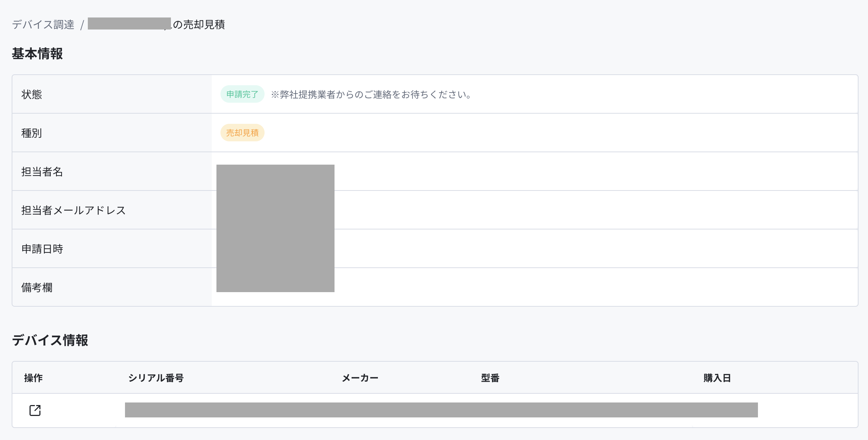
Task: Click the シリアル番号 column header
Action: pos(156,378)
